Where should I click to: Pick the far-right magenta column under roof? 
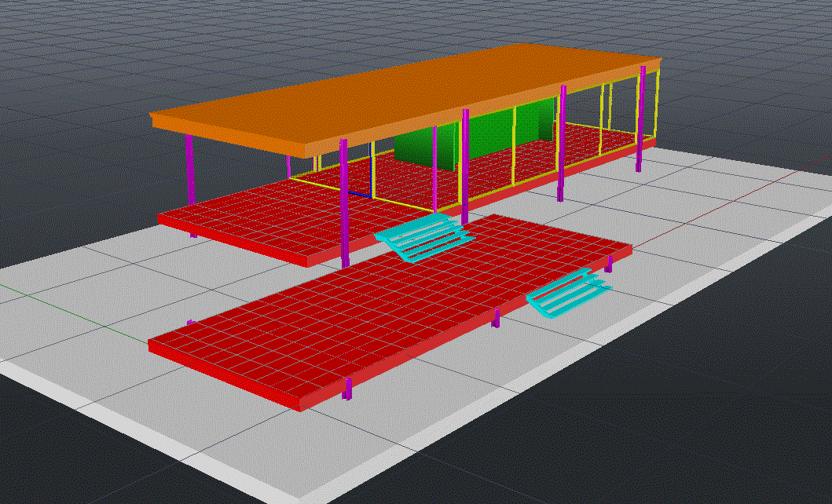coord(642,118)
